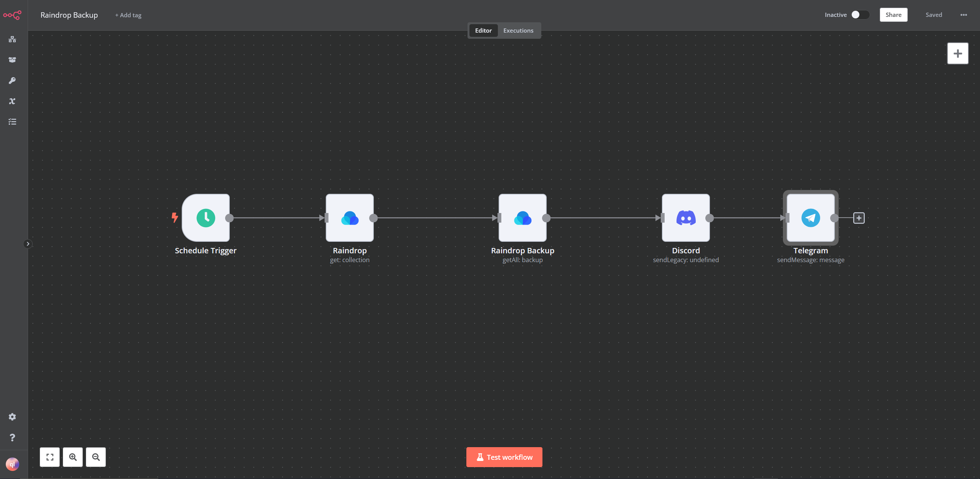Screen dimensions: 980x479
Task: Click the 'getAll: backup' subtitle
Action: coord(522,260)
